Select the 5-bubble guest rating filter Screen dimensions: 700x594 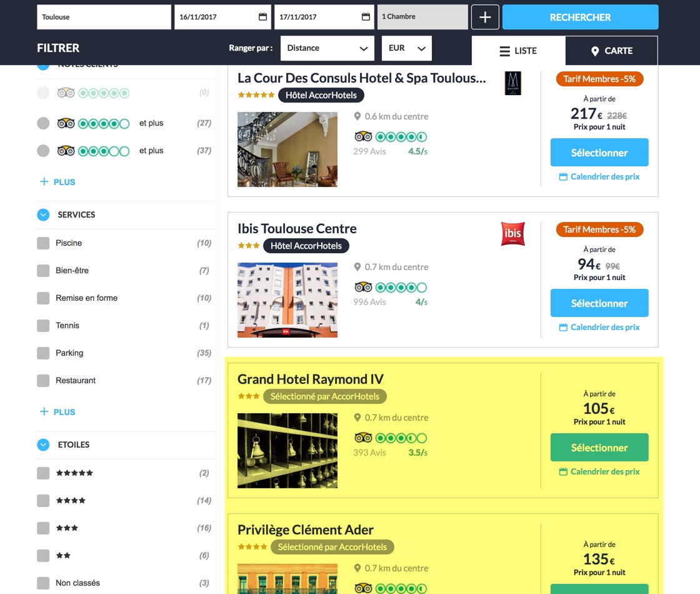click(43, 93)
